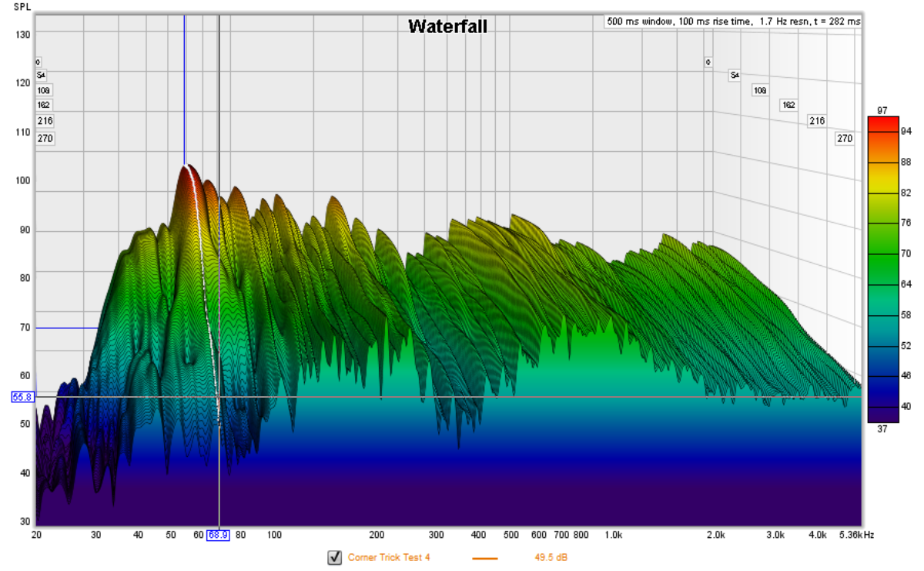Select the 162 ms time label on left
The height and width of the screenshot is (571, 924).
[44, 105]
